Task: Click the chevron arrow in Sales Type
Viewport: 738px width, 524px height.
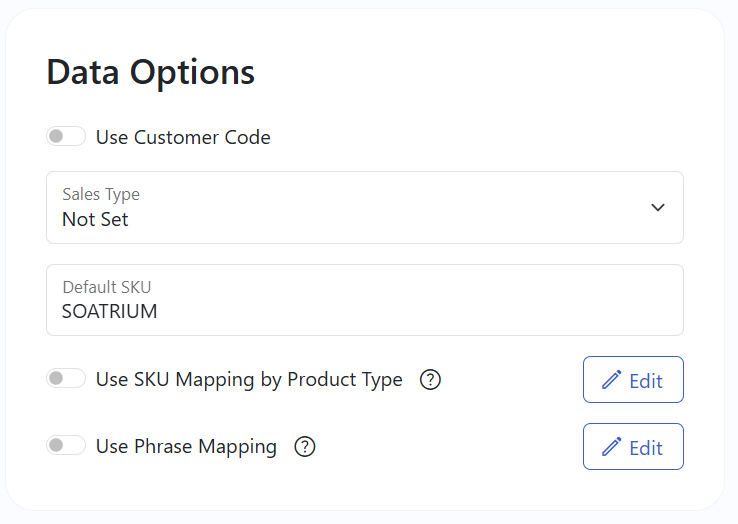Action: point(657,207)
